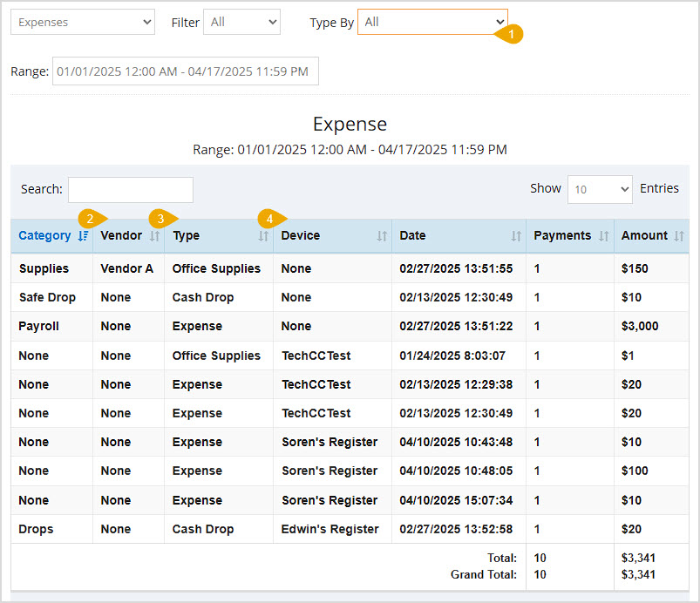Open the report selector showing Expenses
This screenshot has height=603, width=700.
[82, 21]
